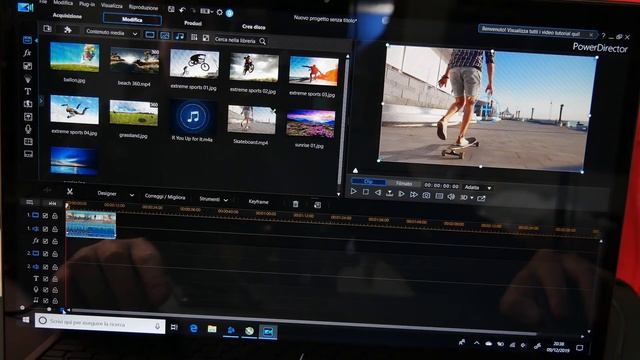Open the Audio Mixing Room sidebar icon
The image size is (640, 360).
click(x=28, y=117)
